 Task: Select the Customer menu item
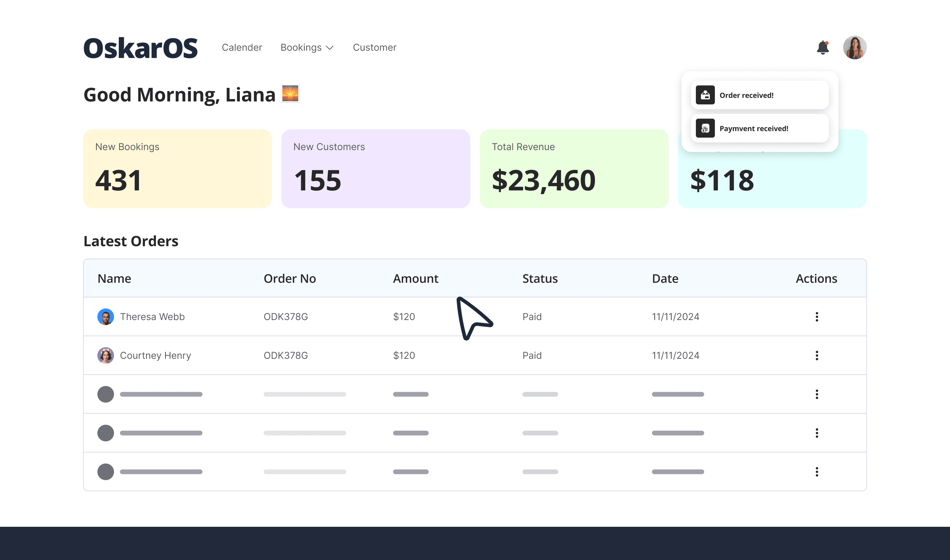[374, 47]
